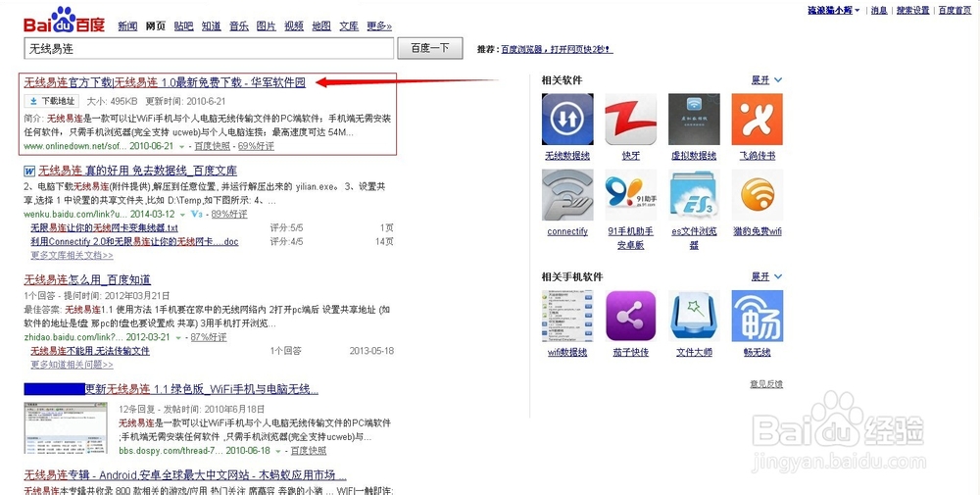This screenshot has height=495, width=980.
Task: Switch to the 新闻 tab
Action: pos(127,26)
